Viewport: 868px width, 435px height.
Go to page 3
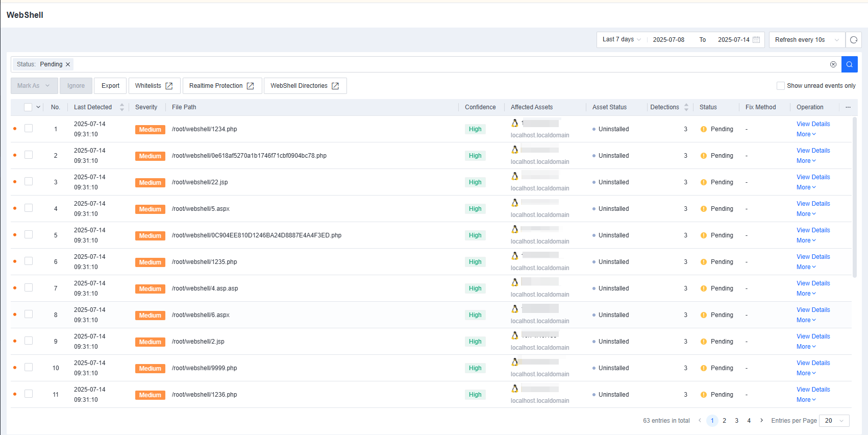pos(736,421)
